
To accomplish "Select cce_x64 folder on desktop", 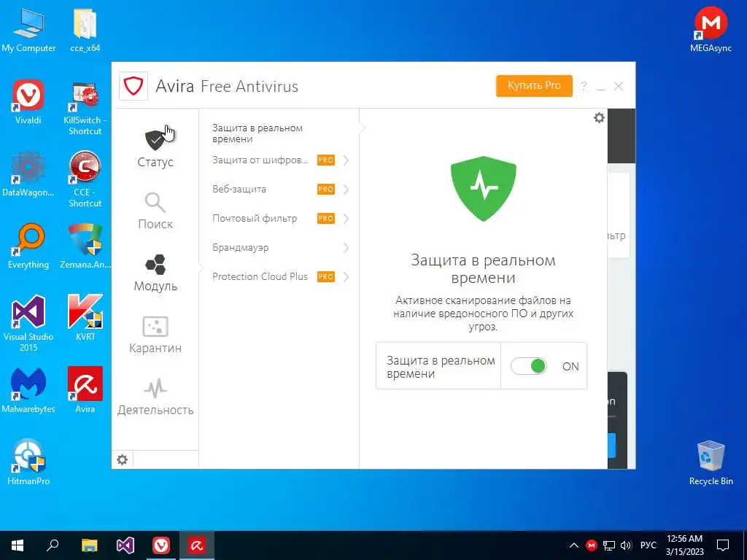I will pyautogui.click(x=85, y=29).
